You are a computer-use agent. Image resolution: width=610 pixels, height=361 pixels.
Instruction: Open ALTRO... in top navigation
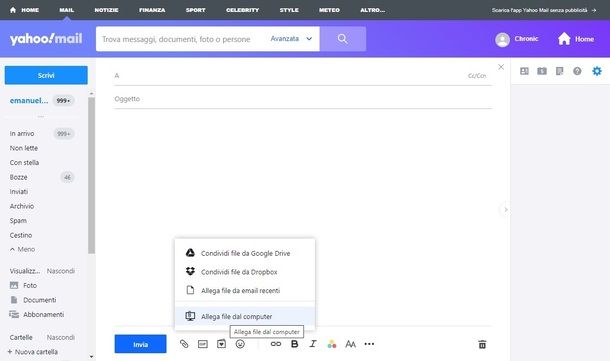click(372, 10)
